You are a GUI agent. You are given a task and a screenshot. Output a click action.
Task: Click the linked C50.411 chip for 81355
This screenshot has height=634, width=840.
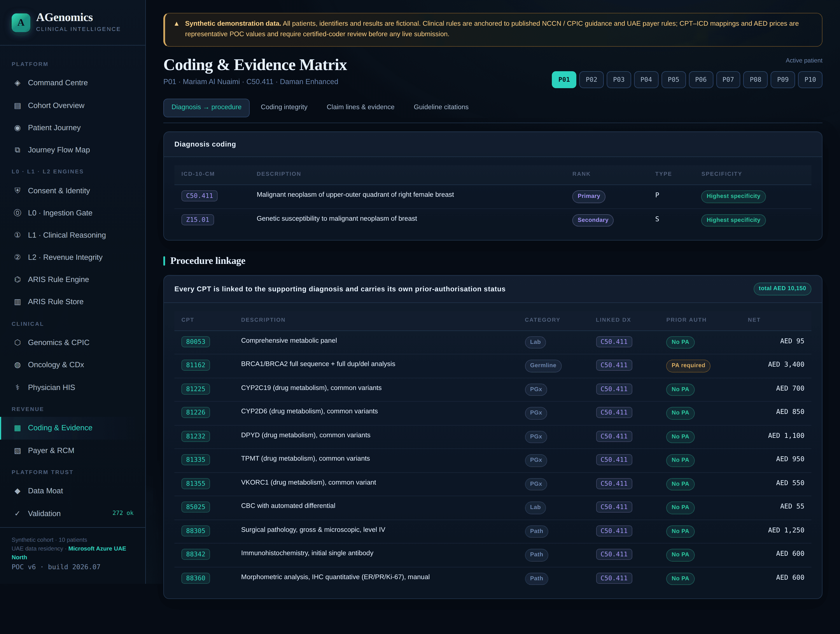[614, 483]
